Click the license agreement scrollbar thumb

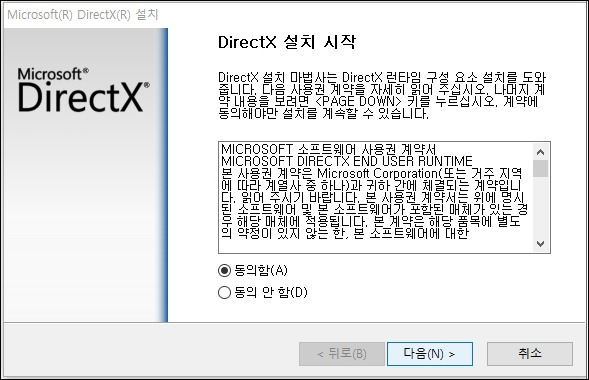click(x=541, y=169)
